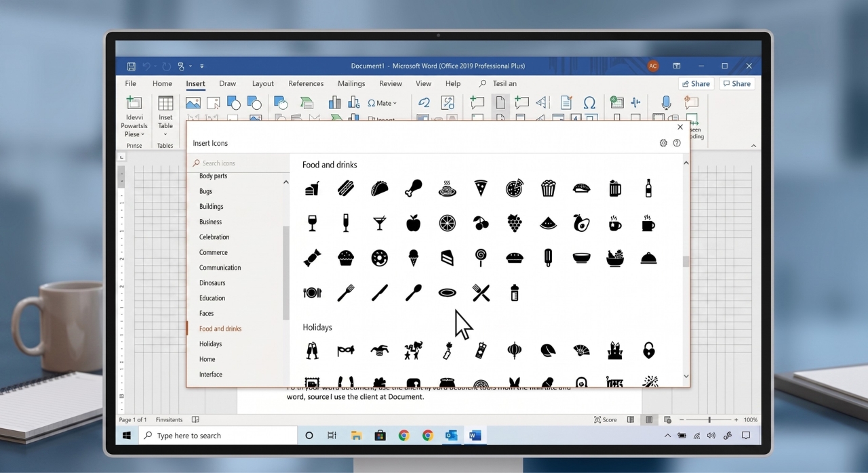This screenshot has width=868, height=473.
Task: Open Outlook from the taskbar
Action: click(451, 436)
